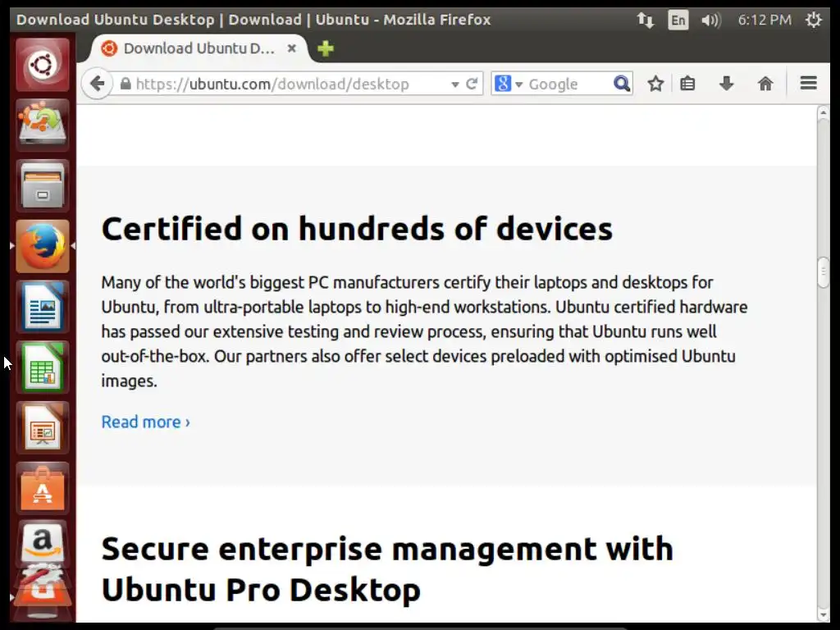The image size is (840, 630).
Task: Open LibreOffice Calc from the dock
Action: [43, 367]
